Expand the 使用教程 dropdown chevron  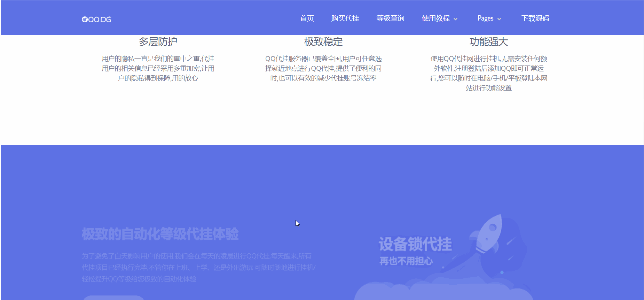(455, 19)
